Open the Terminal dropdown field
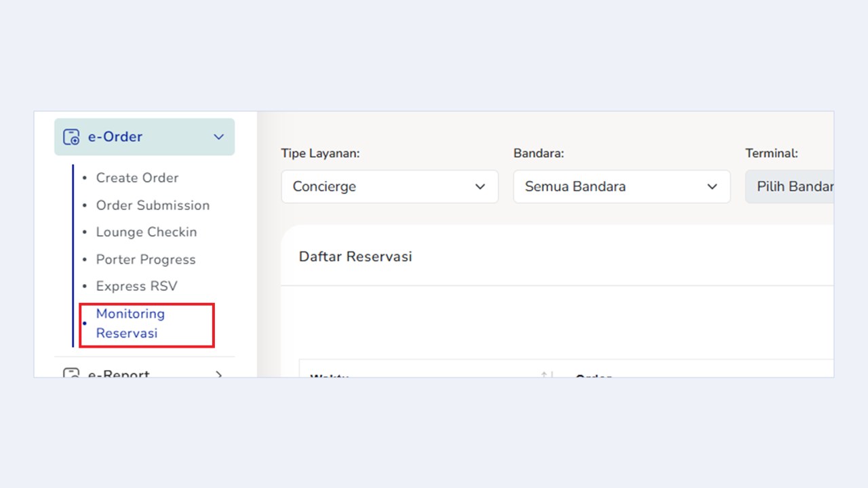The width and height of the screenshot is (868, 488). coord(789,186)
